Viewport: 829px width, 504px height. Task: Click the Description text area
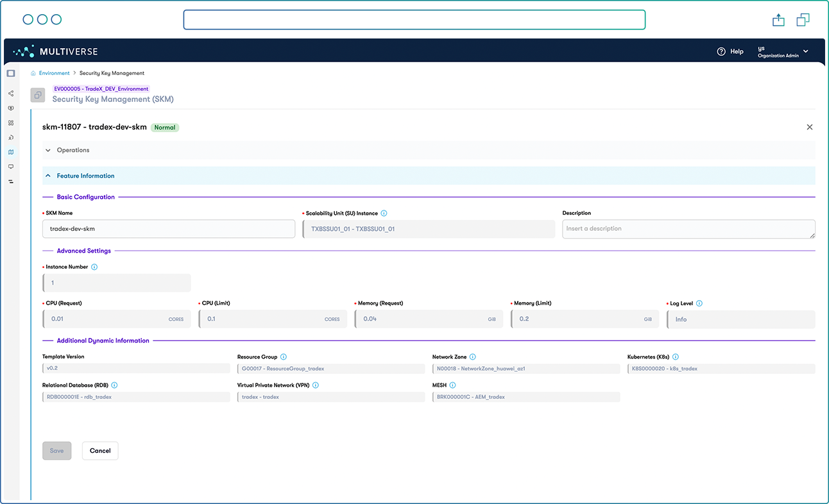[x=688, y=229]
